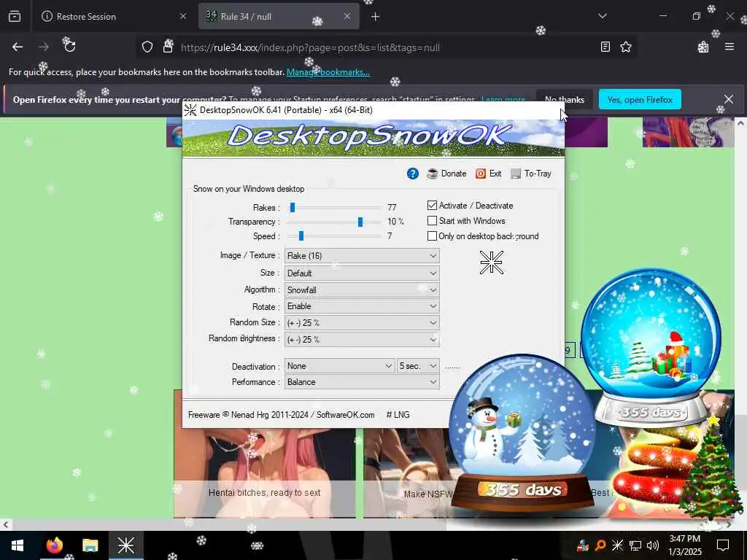This screenshot has height=560, width=747.
Task: Open the Firefox extensions icon
Action: pyautogui.click(x=703, y=47)
